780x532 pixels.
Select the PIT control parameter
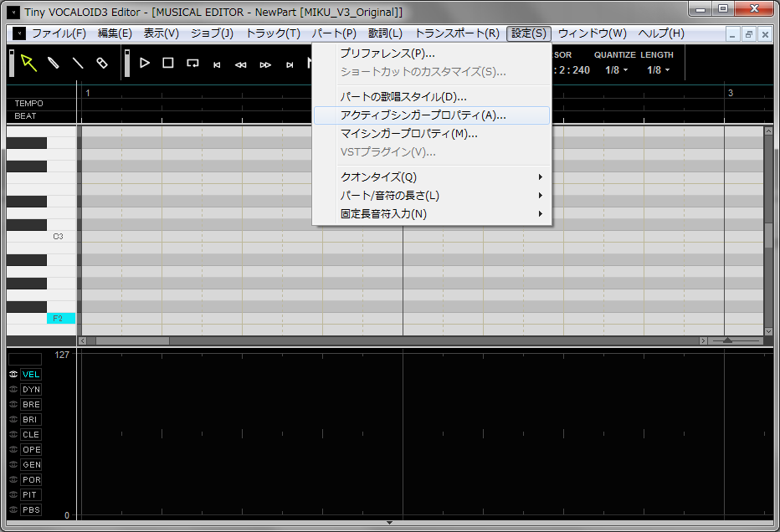[x=31, y=494]
